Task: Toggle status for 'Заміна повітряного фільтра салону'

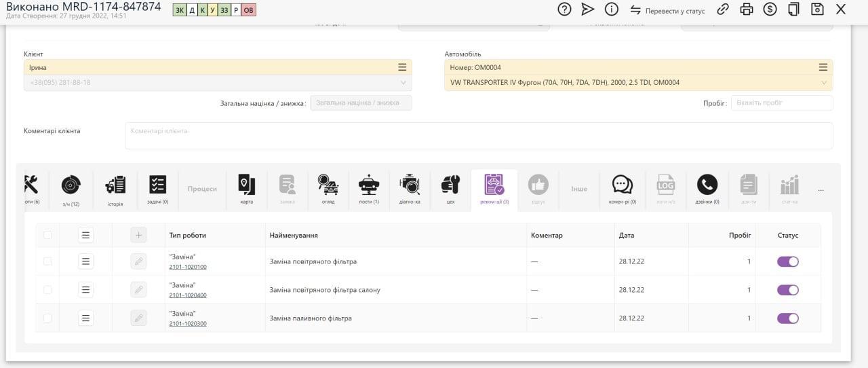Action: (788, 290)
